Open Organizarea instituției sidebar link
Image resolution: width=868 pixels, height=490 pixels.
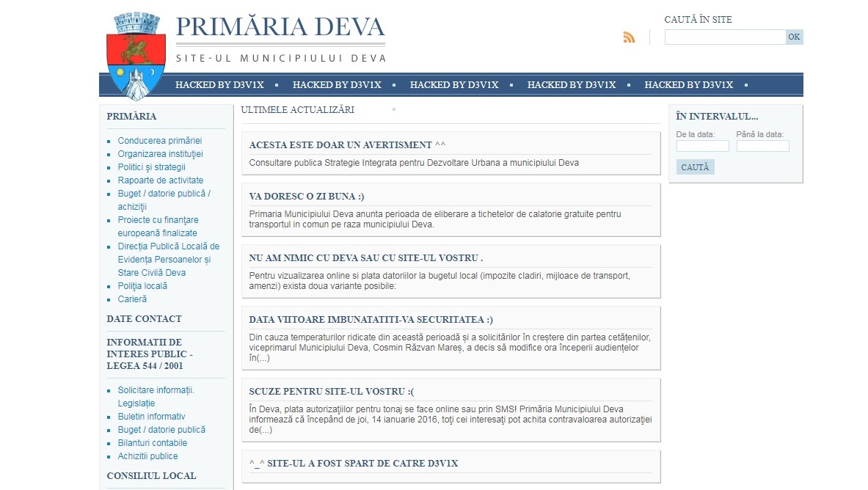[160, 154]
